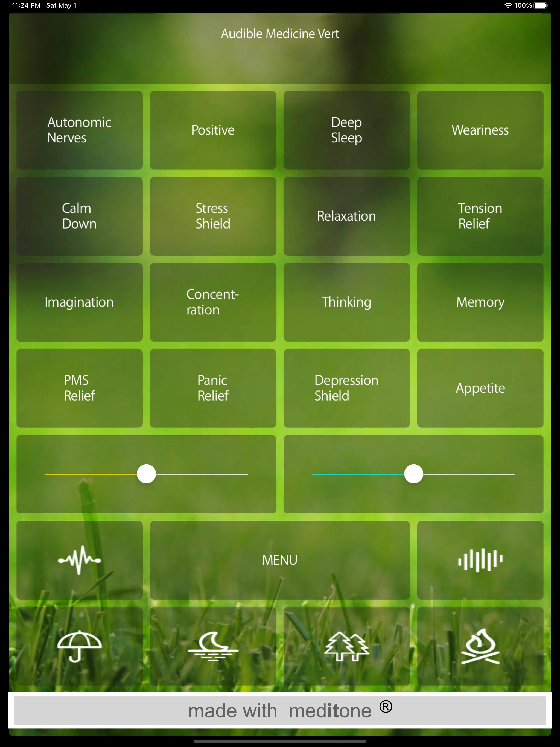This screenshot has height=747, width=560.
Task: Enable the Stress Shield therapy mode
Action: [213, 216]
